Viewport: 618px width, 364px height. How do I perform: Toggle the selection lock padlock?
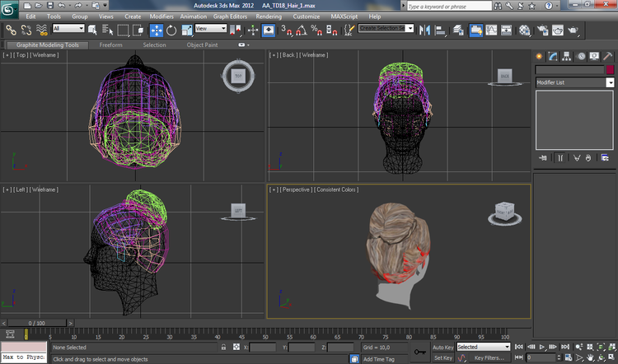click(x=223, y=347)
